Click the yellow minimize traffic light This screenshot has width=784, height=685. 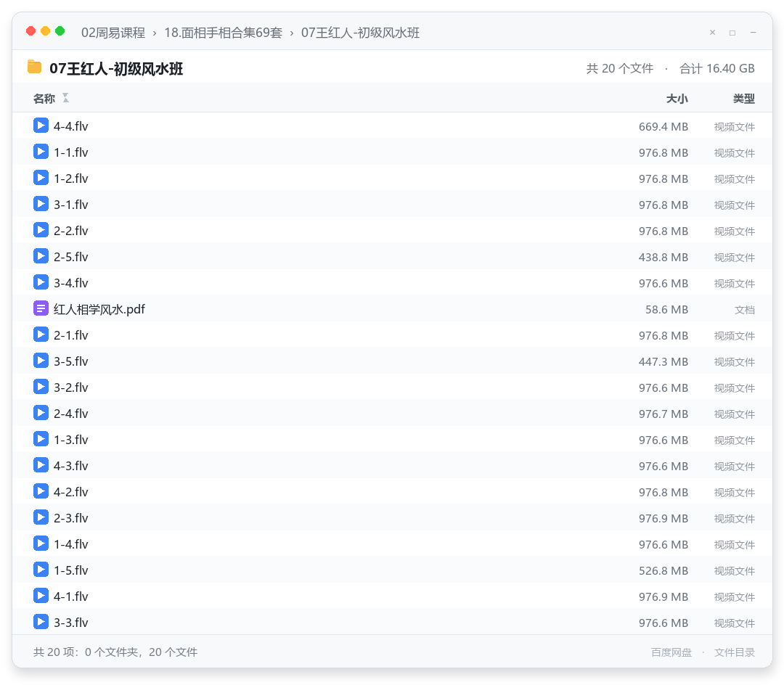click(x=46, y=31)
